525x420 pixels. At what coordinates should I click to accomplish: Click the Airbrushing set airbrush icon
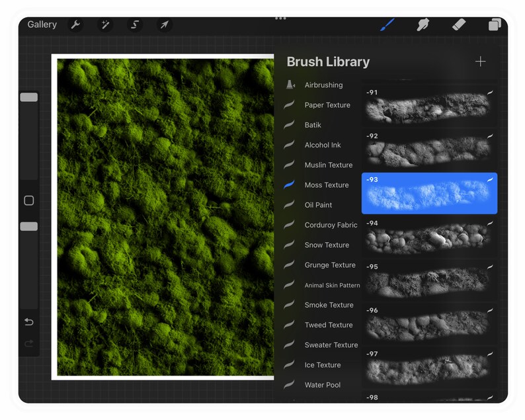click(290, 85)
